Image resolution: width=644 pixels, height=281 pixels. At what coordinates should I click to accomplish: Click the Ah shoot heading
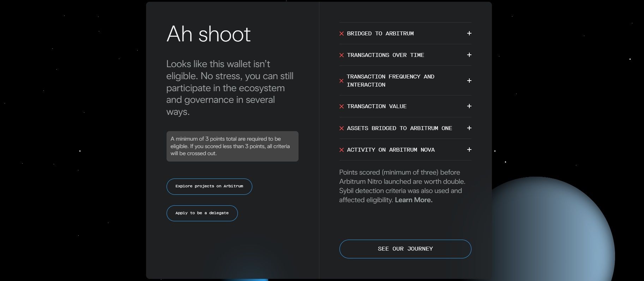(209, 34)
